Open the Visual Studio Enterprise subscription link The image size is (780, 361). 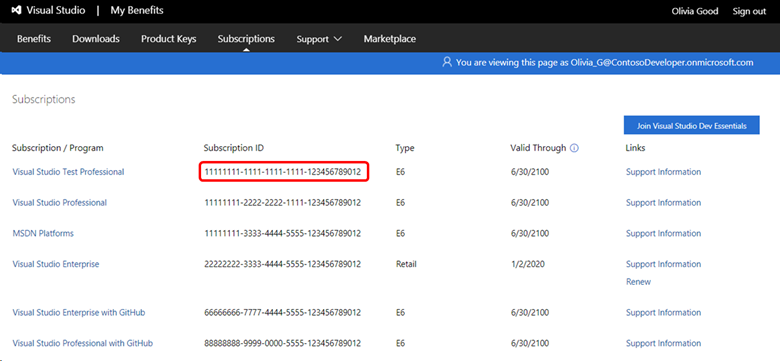(56, 265)
